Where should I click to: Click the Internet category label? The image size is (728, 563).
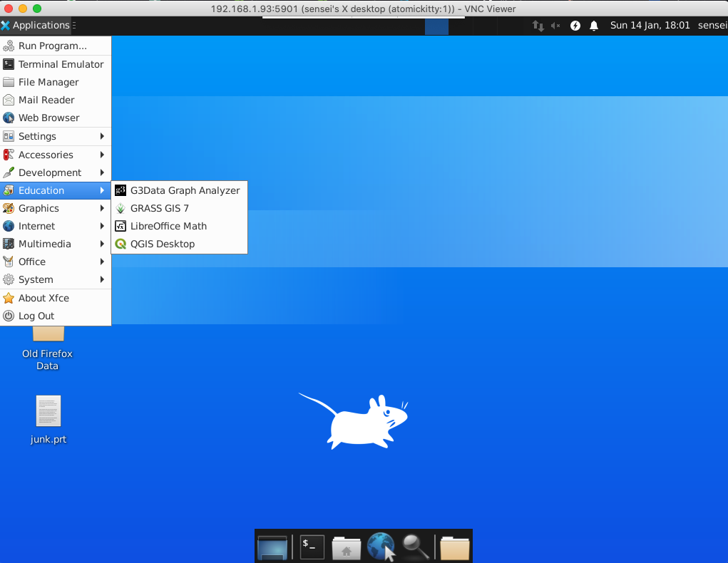(x=36, y=226)
